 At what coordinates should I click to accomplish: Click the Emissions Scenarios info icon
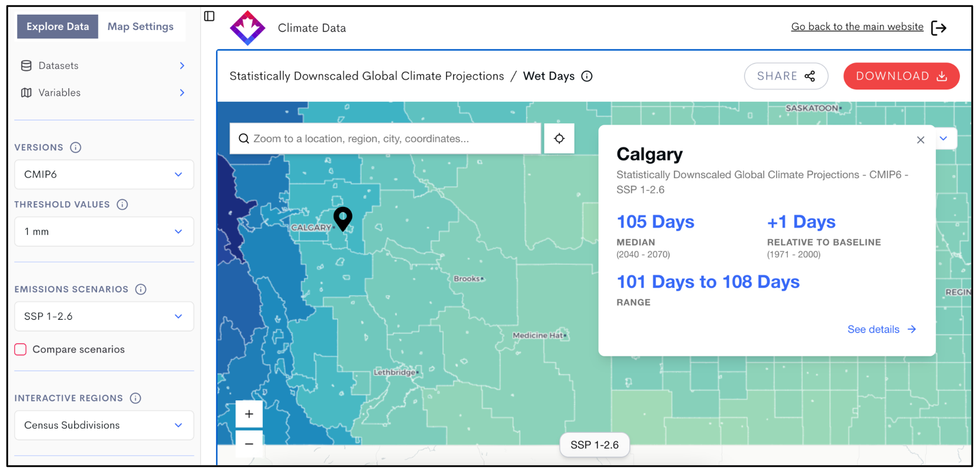(x=140, y=289)
